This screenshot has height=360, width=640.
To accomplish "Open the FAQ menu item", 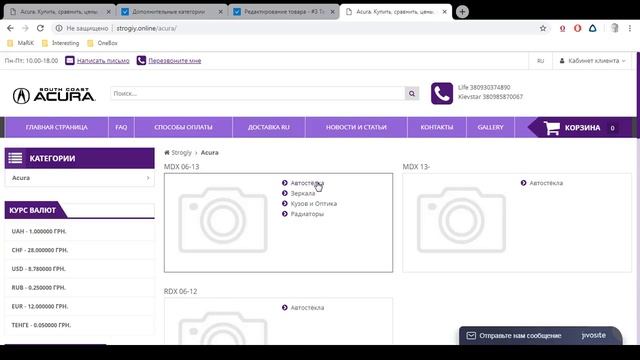I will click(121, 127).
